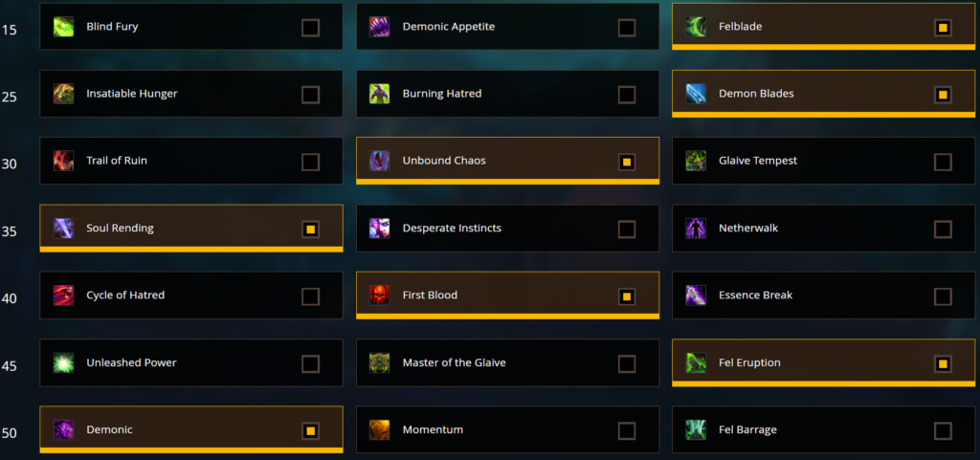The width and height of the screenshot is (980, 460).
Task: Click the Netherwalk talent icon
Action: (x=696, y=228)
